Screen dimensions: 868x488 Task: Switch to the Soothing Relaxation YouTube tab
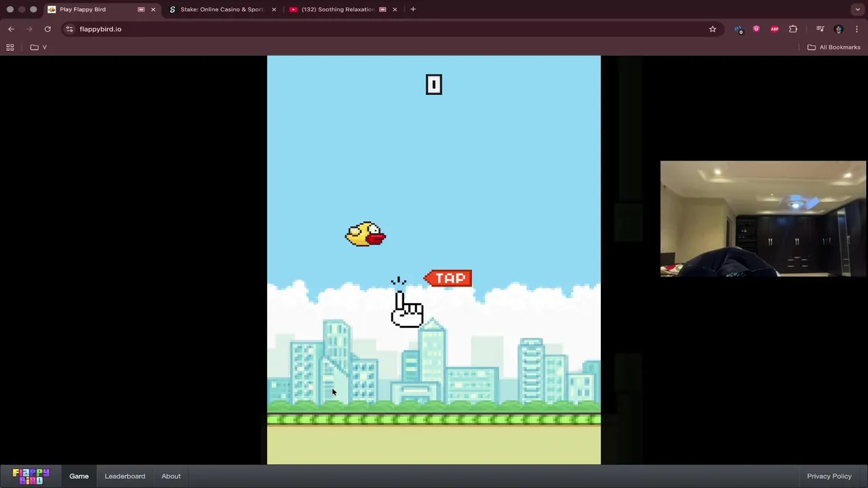(x=344, y=9)
